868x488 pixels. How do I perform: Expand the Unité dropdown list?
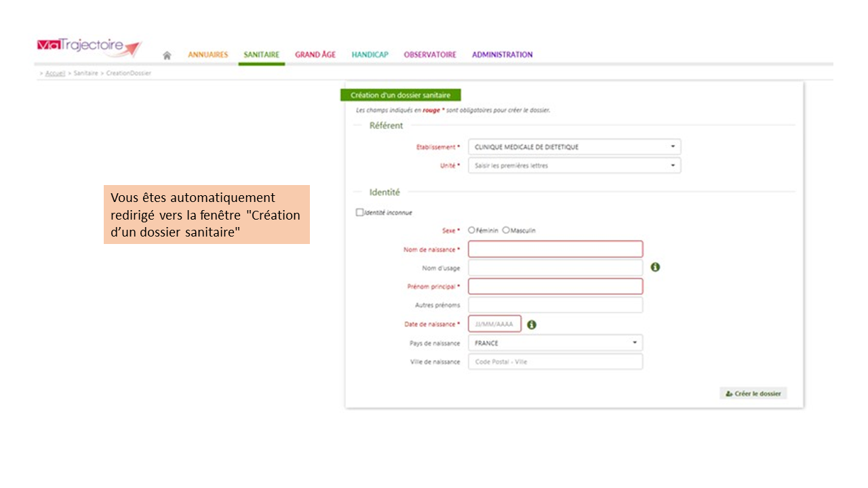(574, 165)
